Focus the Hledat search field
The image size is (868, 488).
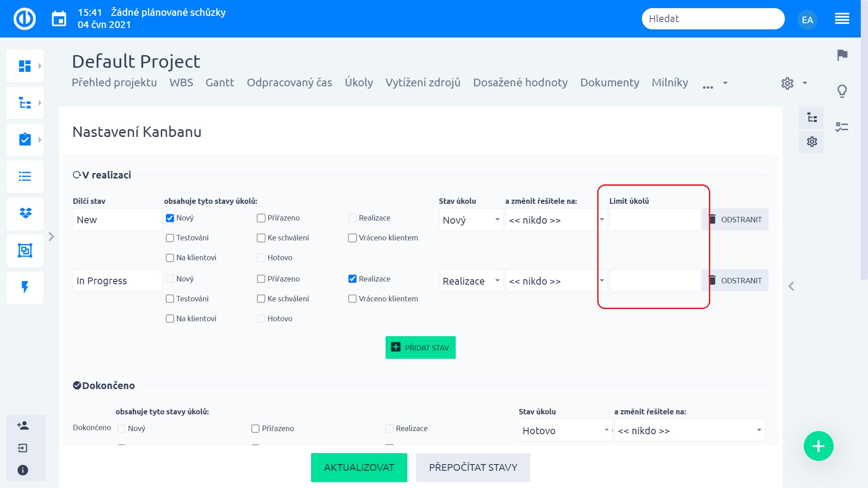pos(713,19)
